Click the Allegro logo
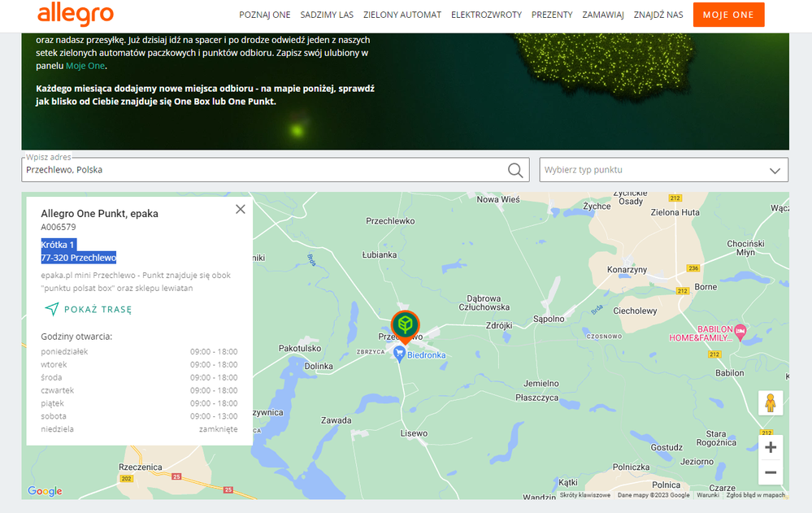 pos(76,14)
